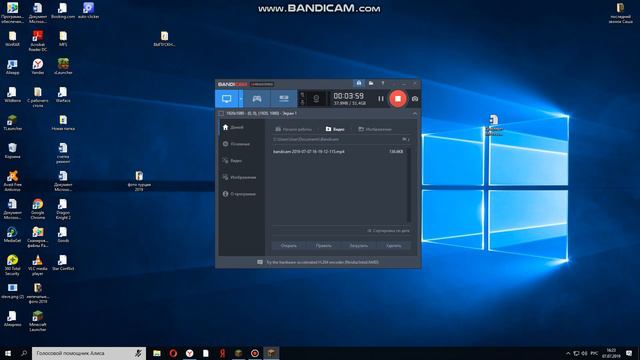
Task: Open the About section in Bandicam sidebar
Action: point(241,194)
